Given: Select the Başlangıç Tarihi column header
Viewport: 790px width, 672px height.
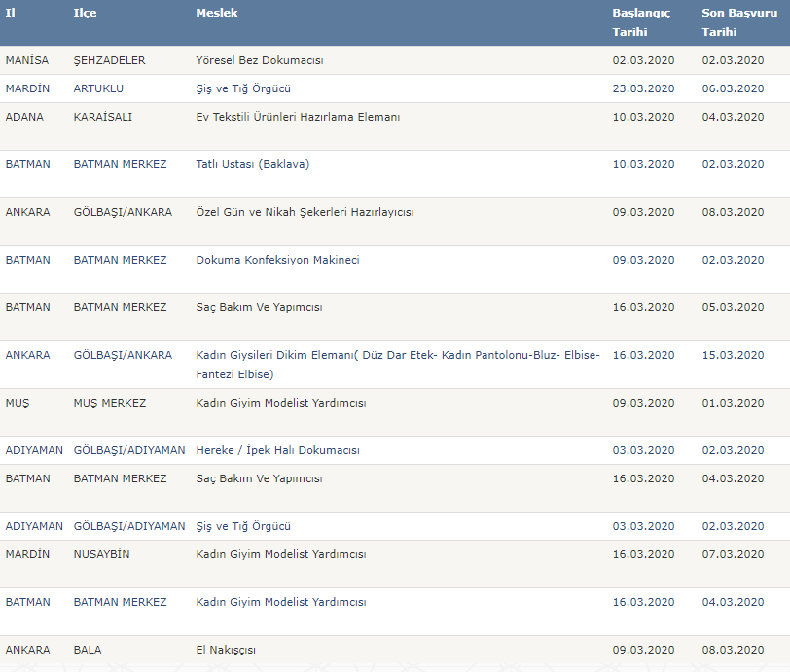Looking at the screenshot, I should [641, 22].
